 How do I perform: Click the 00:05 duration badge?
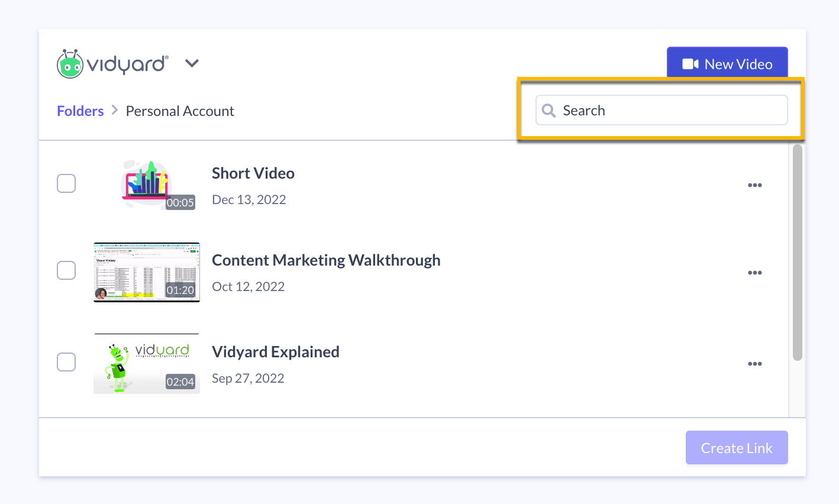tap(180, 202)
